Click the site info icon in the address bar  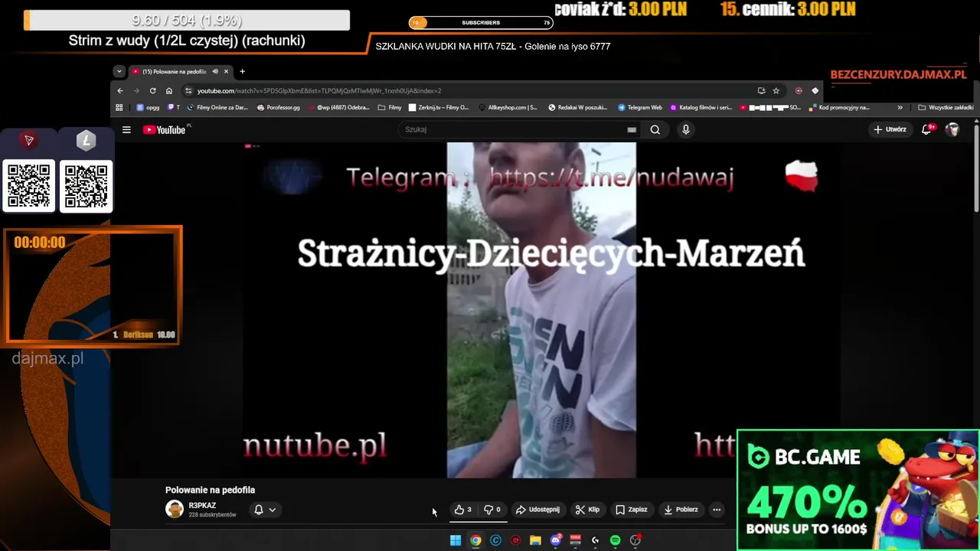click(188, 90)
